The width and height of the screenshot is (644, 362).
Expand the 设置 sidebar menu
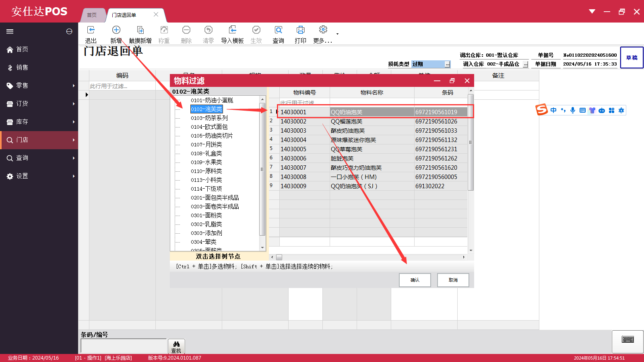tap(39, 176)
